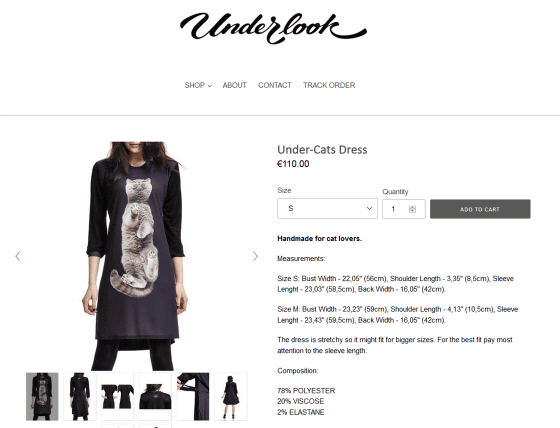Select the first cat dress thumbnail
The height and width of the screenshot is (428, 560).
[x=42, y=396]
